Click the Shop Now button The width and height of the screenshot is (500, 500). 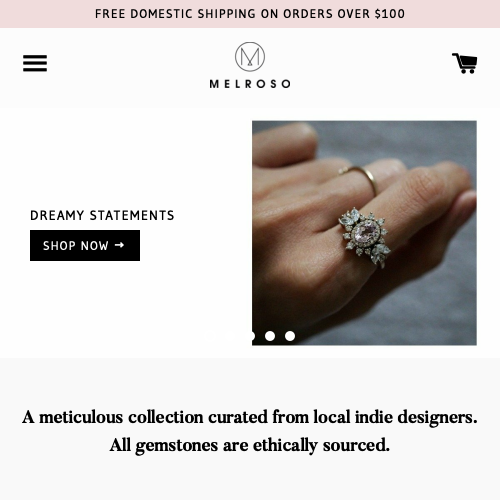click(85, 245)
